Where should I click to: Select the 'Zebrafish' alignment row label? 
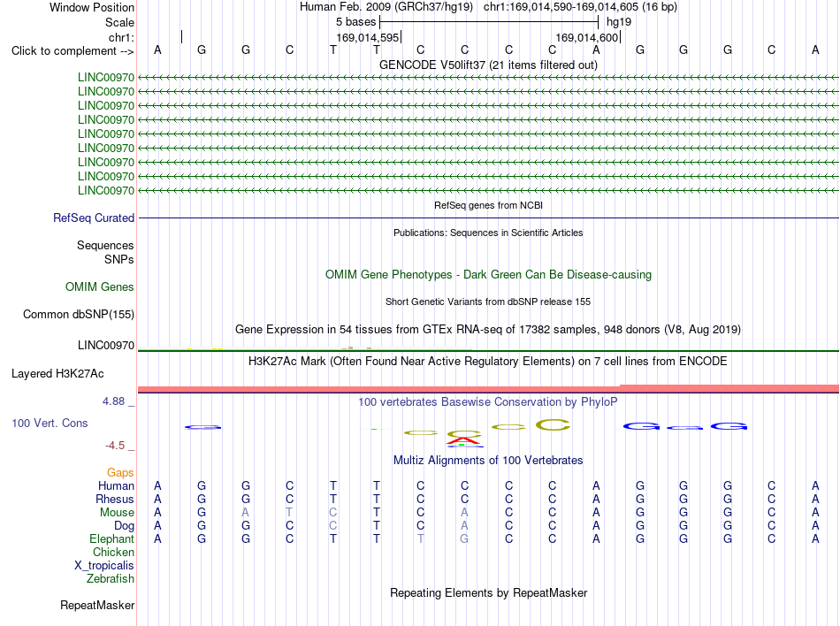click(111, 579)
